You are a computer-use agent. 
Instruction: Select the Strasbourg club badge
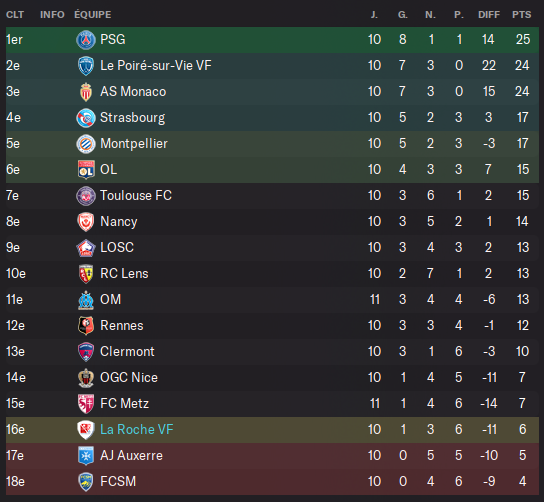[x=86, y=118]
